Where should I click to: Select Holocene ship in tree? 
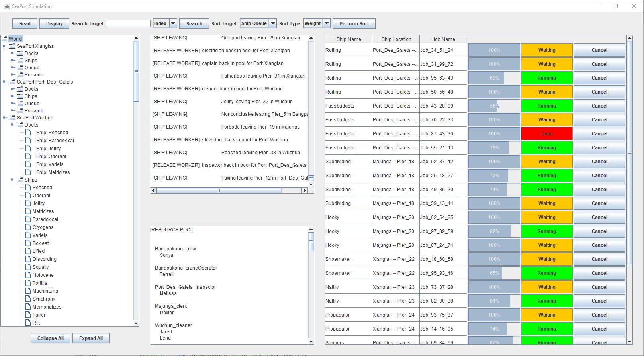43,275
